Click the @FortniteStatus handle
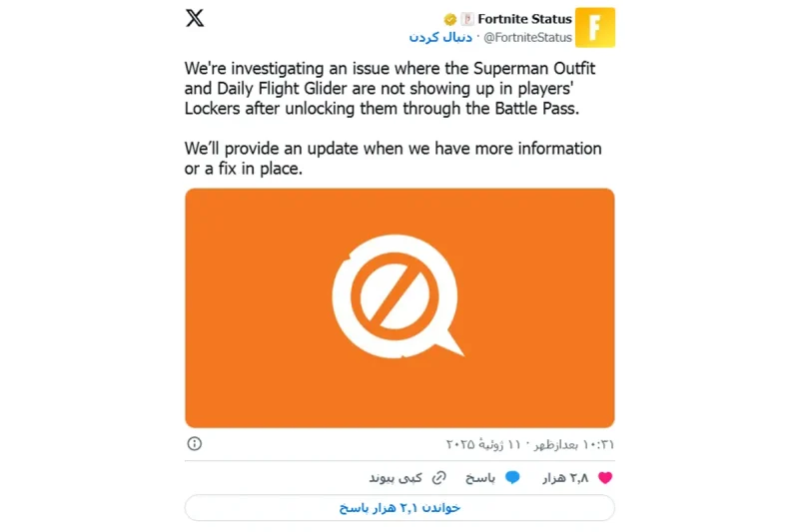 coord(527,38)
